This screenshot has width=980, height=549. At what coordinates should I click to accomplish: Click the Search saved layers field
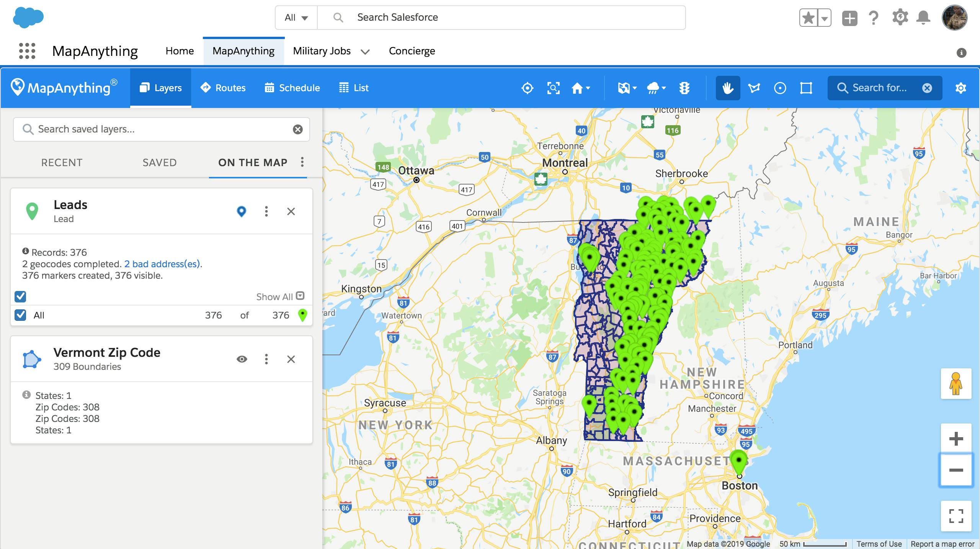[x=162, y=129]
